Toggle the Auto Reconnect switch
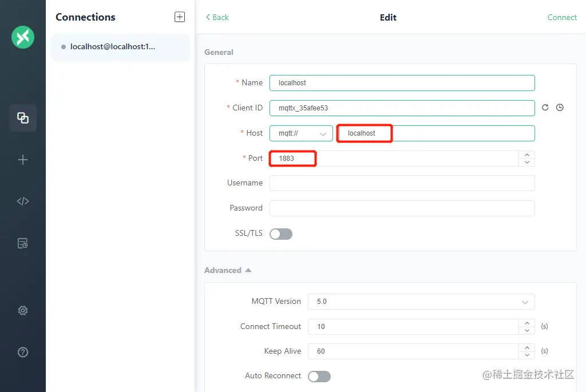This screenshot has width=586, height=392. (319, 377)
